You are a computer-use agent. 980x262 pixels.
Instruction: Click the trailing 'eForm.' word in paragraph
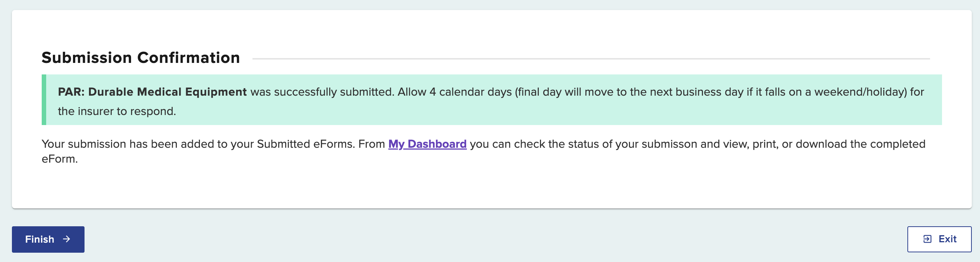[60, 159]
